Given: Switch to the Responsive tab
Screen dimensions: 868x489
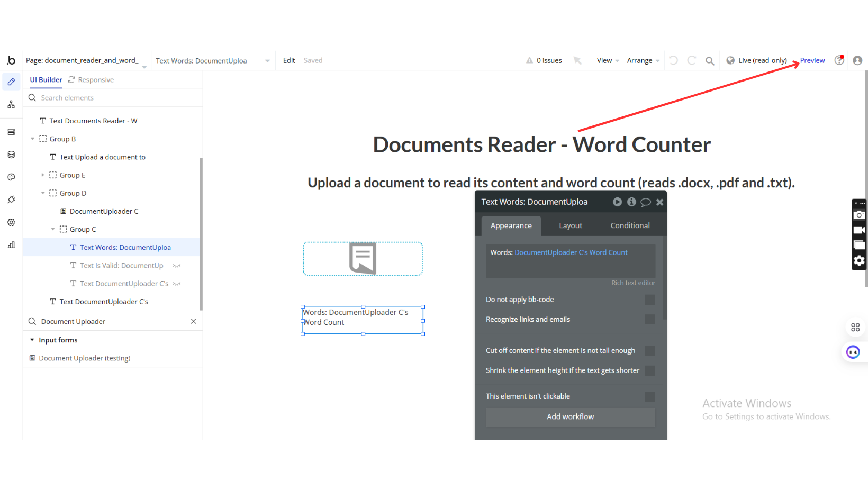Looking at the screenshot, I should point(95,80).
